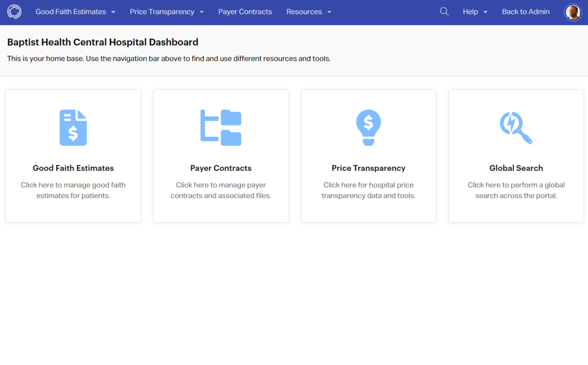This screenshot has width=588, height=365.
Task: Open the Good Faith Estimates card title
Action: (73, 168)
